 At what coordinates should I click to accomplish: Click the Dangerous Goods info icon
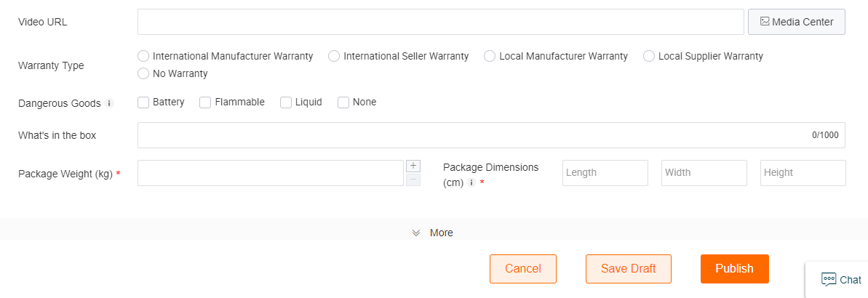tap(109, 103)
